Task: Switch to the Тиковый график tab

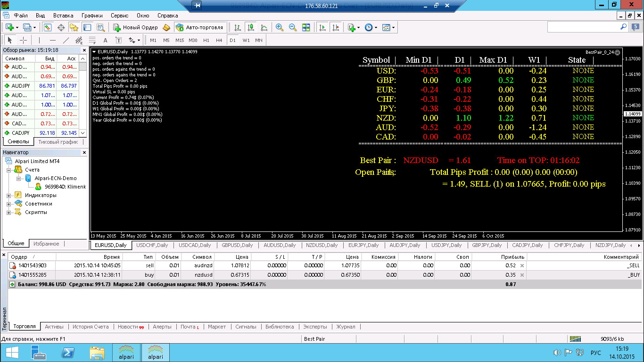Action: pyautogui.click(x=58, y=142)
